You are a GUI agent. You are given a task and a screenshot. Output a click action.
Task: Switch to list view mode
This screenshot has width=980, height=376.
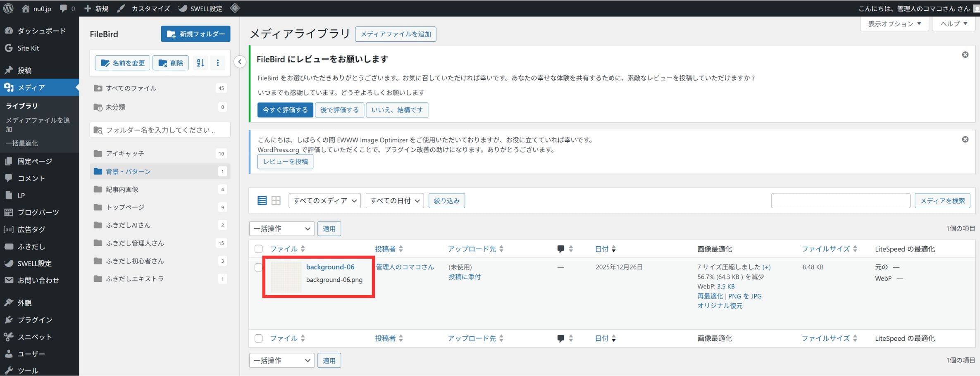262,201
